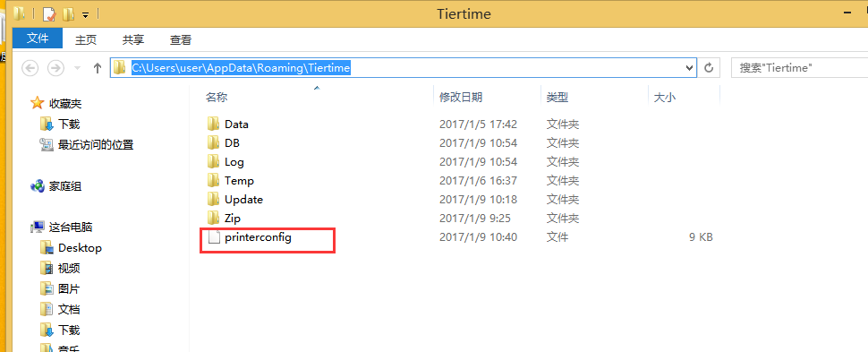
Task: Click the Back navigation arrow
Action: coord(30,68)
